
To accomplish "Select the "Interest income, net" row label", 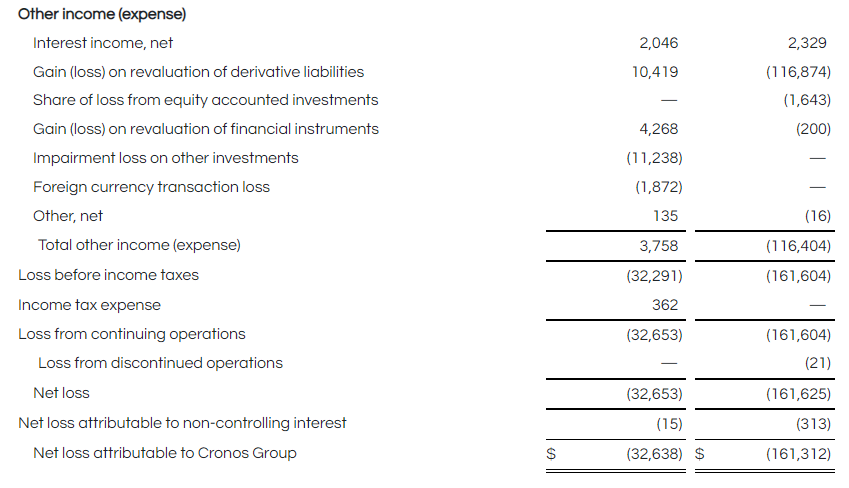I will point(103,43).
